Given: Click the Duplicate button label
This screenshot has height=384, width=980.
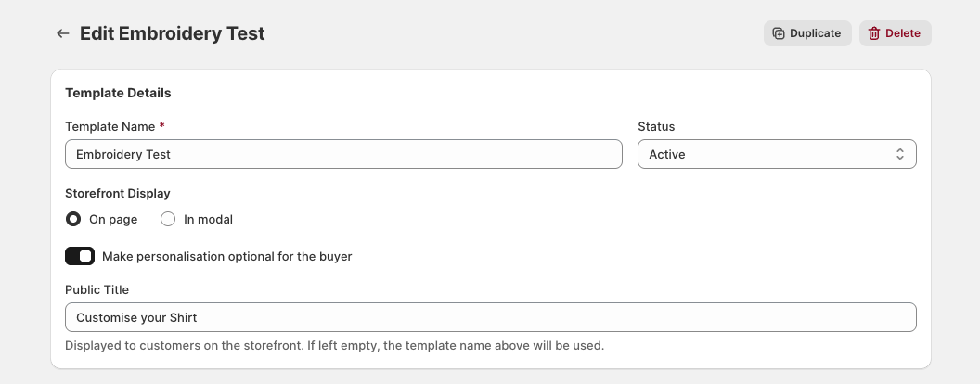Looking at the screenshot, I should [x=815, y=33].
